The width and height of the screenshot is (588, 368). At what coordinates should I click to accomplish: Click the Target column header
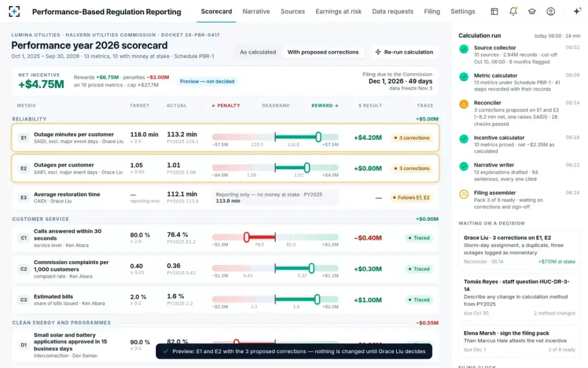point(139,105)
